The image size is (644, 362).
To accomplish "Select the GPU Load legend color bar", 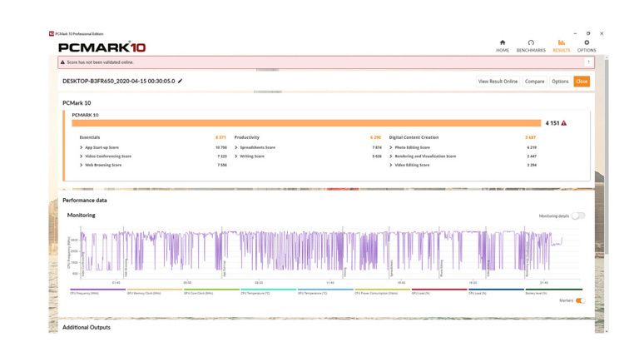I will pos(438,290).
